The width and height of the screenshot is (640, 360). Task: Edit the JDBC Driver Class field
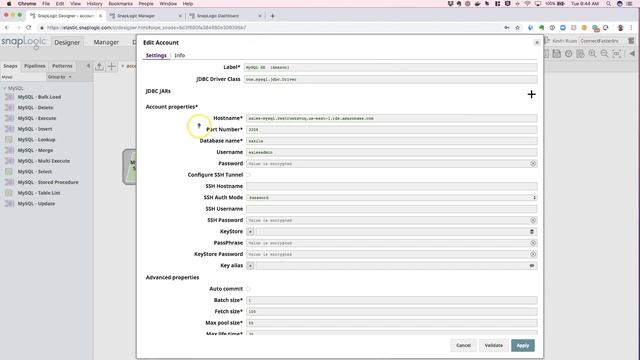click(x=390, y=79)
